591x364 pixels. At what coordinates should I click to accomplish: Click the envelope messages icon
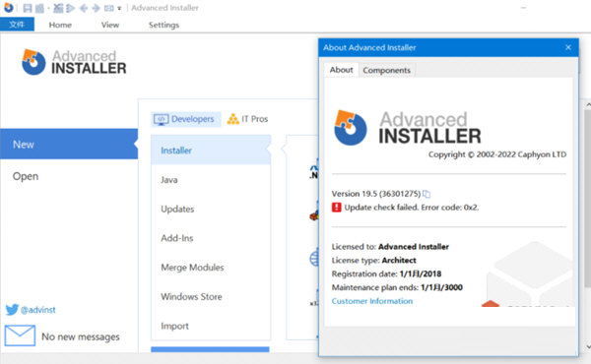click(x=20, y=335)
